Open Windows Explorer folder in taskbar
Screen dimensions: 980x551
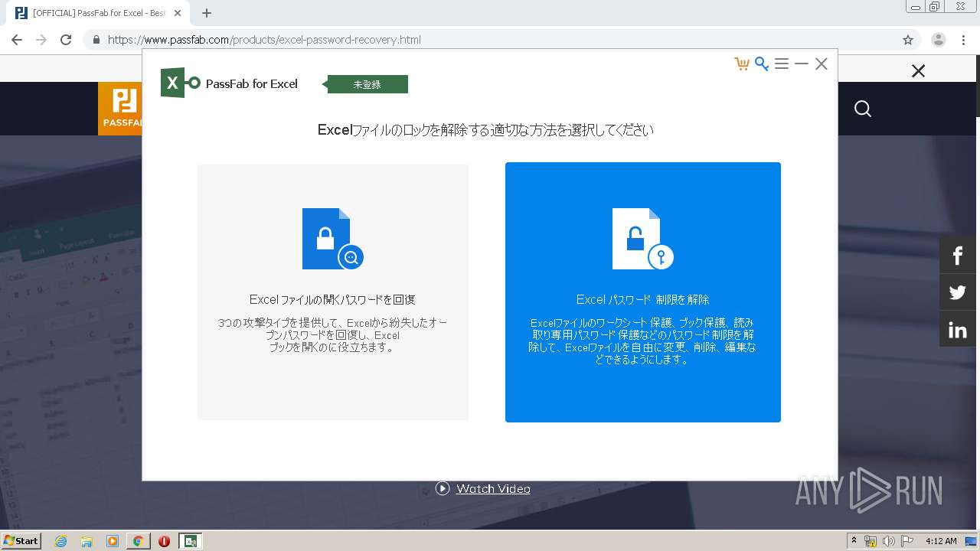coord(87,541)
